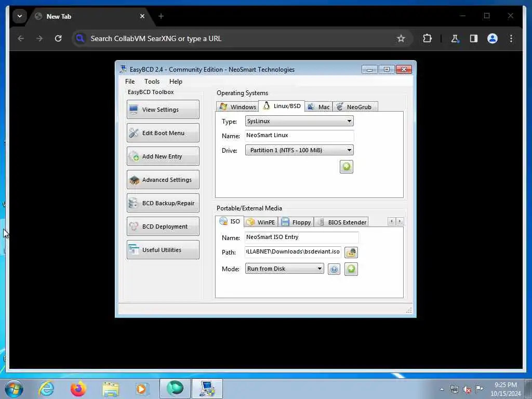The height and width of the screenshot is (399, 532).
Task: Click the network tray icon
Action: [x=454, y=390]
